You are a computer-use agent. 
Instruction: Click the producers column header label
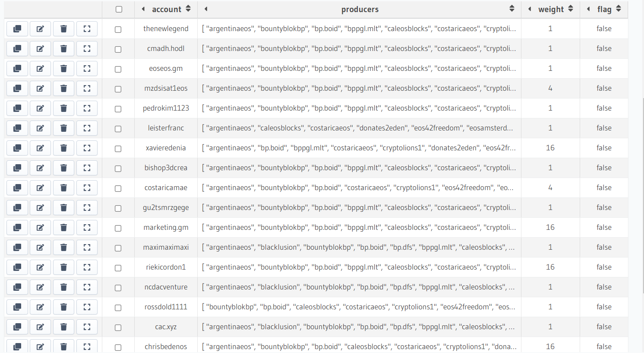point(360,10)
